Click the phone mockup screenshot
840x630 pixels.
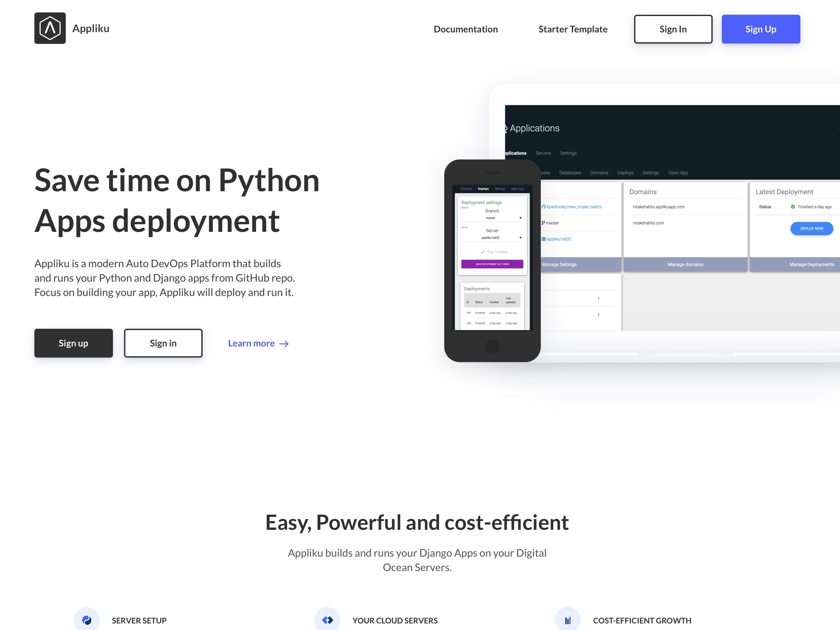(492, 261)
